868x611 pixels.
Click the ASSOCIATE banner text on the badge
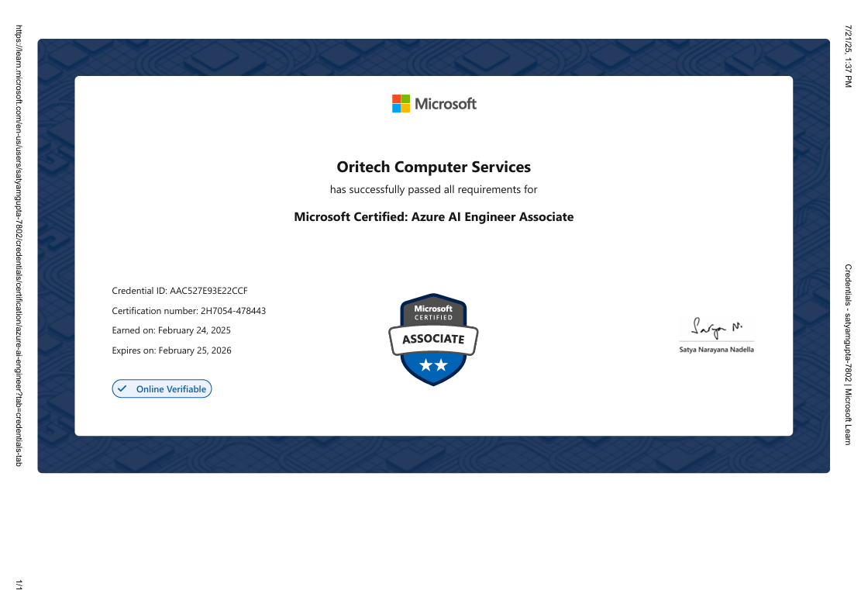click(x=433, y=339)
